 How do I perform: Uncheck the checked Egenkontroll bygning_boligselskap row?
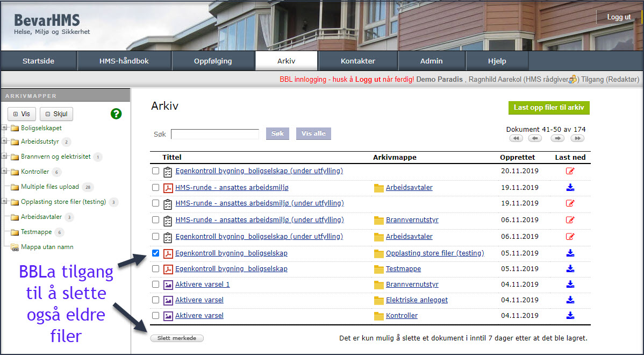tap(155, 253)
